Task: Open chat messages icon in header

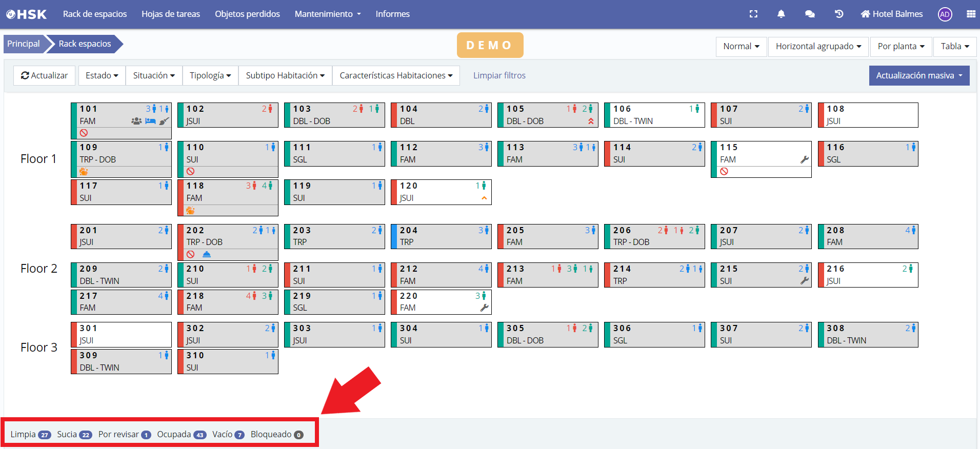Action: click(x=810, y=14)
